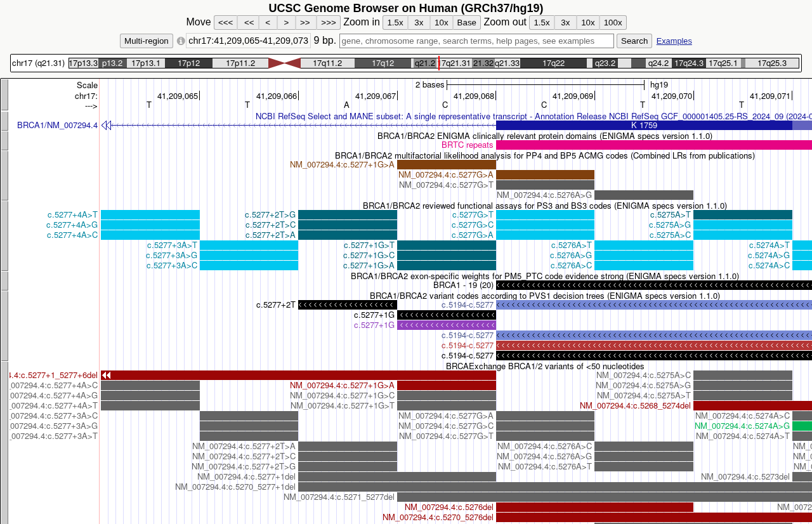Open the multifactorial likelihood analysis track title
Screen dimensions: 812x524
coord(545,155)
